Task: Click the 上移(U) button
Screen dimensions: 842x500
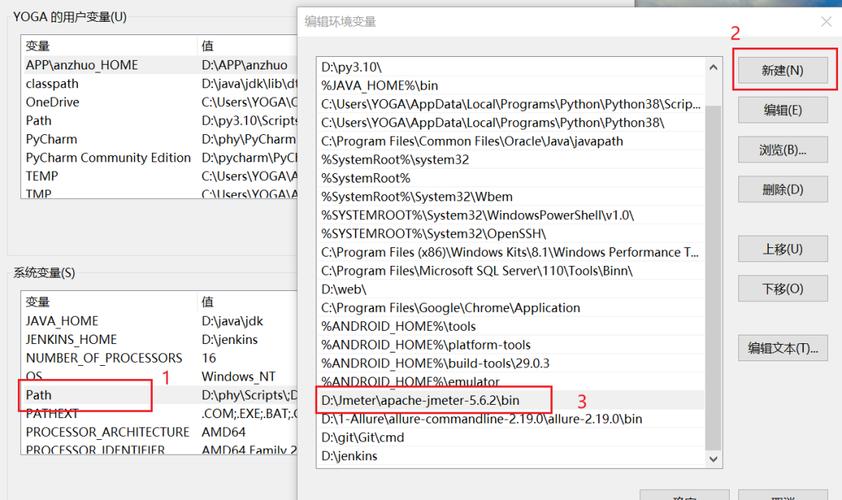Action: pos(782,249)
